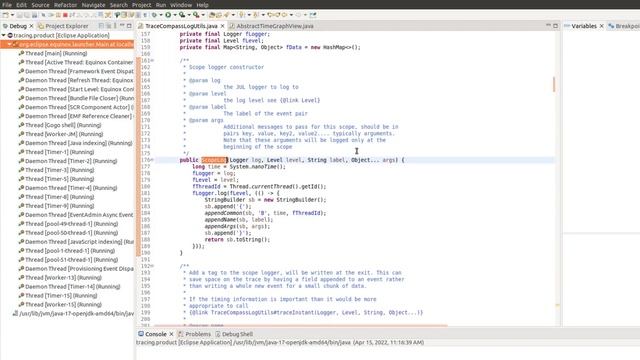The height and width of the screenshot is (360, 640).
Task: Open the New wizard dropdown arrow
Action: coord(12,15)
